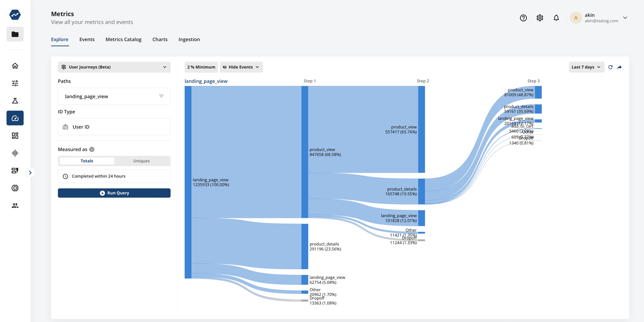
Task: Switch to the Metrics Catalog tab
Action: point(123,39)
